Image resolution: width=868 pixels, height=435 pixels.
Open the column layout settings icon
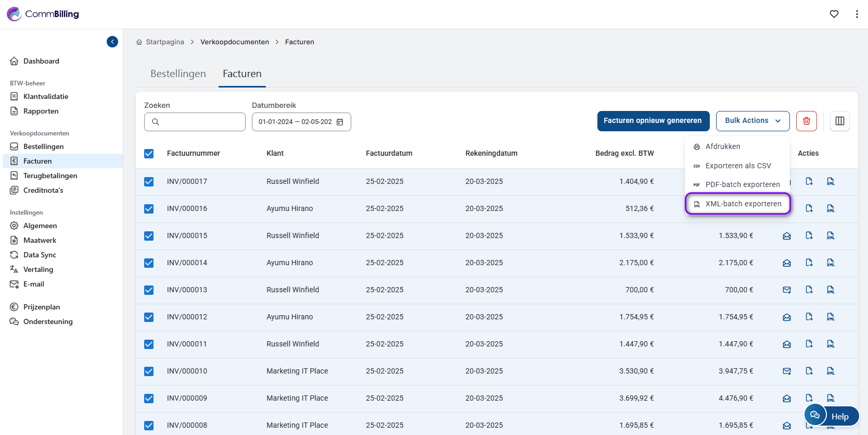coord(839,121)
